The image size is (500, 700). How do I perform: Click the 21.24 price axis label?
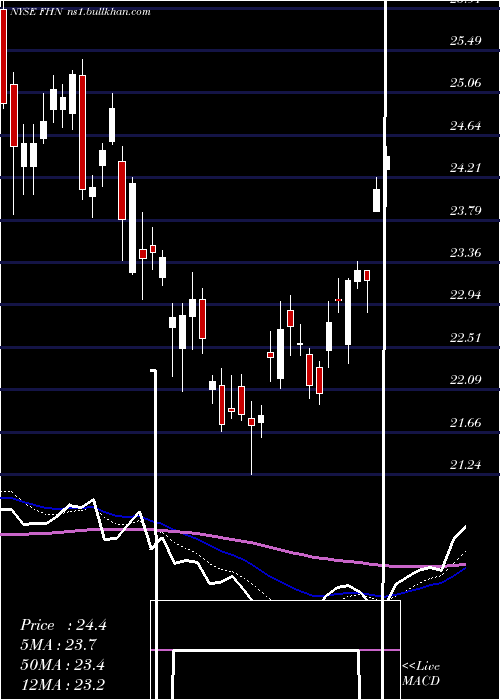click(x=466, y=465)
